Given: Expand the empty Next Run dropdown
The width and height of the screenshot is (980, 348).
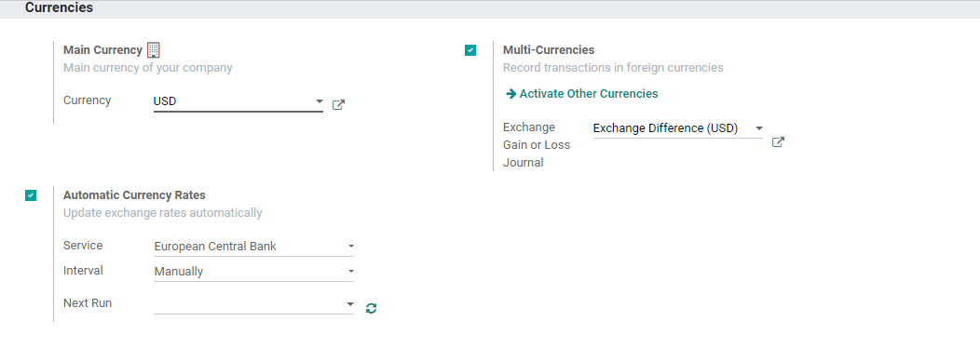Looking at the screenshot, I should pos(253,304).
